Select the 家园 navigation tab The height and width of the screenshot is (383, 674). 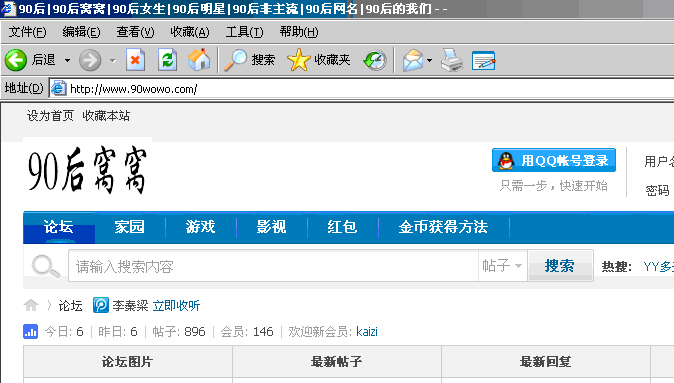[x=129, y=227]
